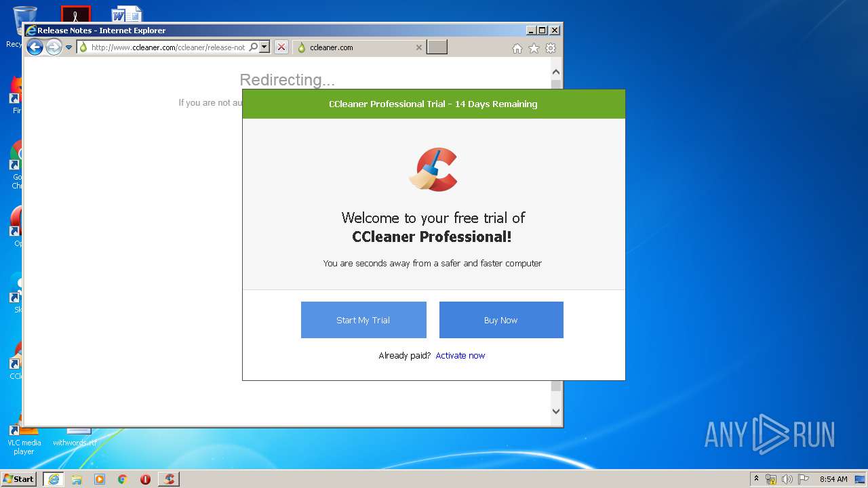The width and height of the screenshot is (868, 488).
Task: Open the Windows Start menu
Action: point(18,479)
